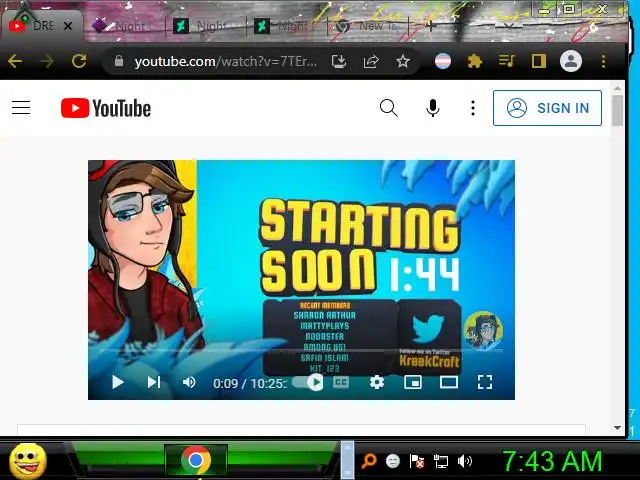Toggle the browser side panel icon
The width and height of the screenshot is (640, 480).
click(x=538, y=61)
